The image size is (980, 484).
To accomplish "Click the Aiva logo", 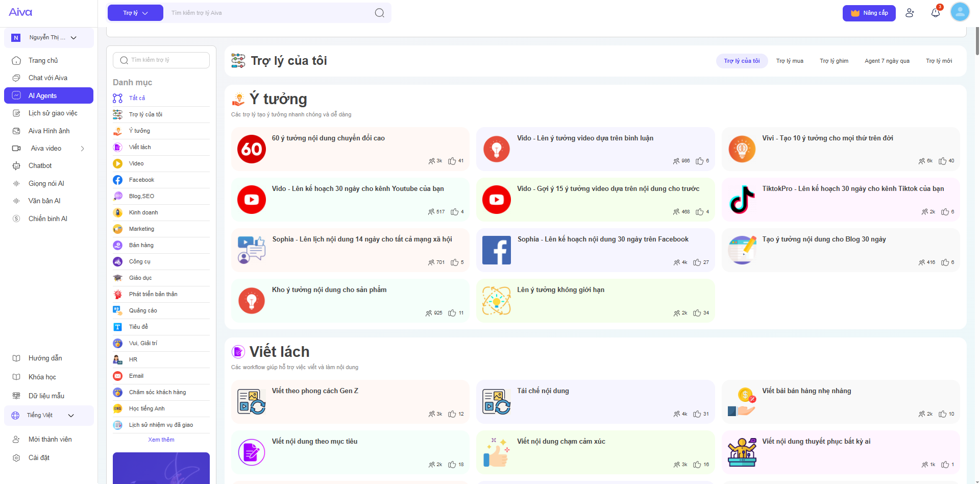I will pos(20,12).
